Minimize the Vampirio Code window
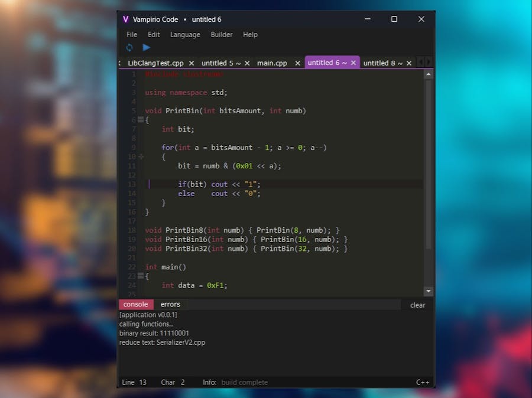 (368, 19)
